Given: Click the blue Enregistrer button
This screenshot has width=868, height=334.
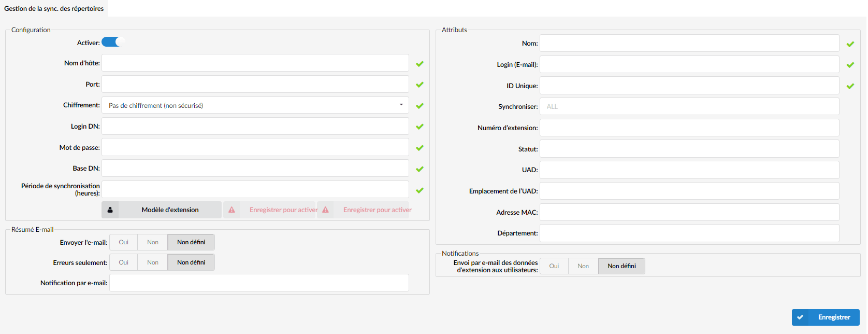Looking at the screenshot, I should (x=826, y=317).
